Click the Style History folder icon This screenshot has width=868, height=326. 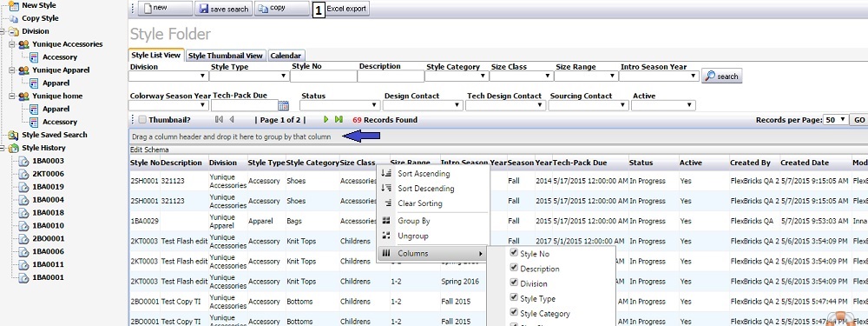(13, 148)
